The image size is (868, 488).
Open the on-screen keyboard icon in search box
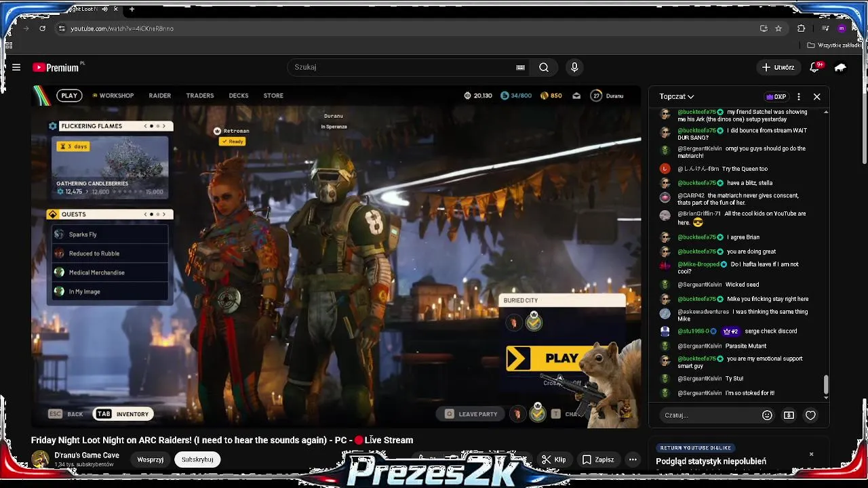click(x=520, y=67)
